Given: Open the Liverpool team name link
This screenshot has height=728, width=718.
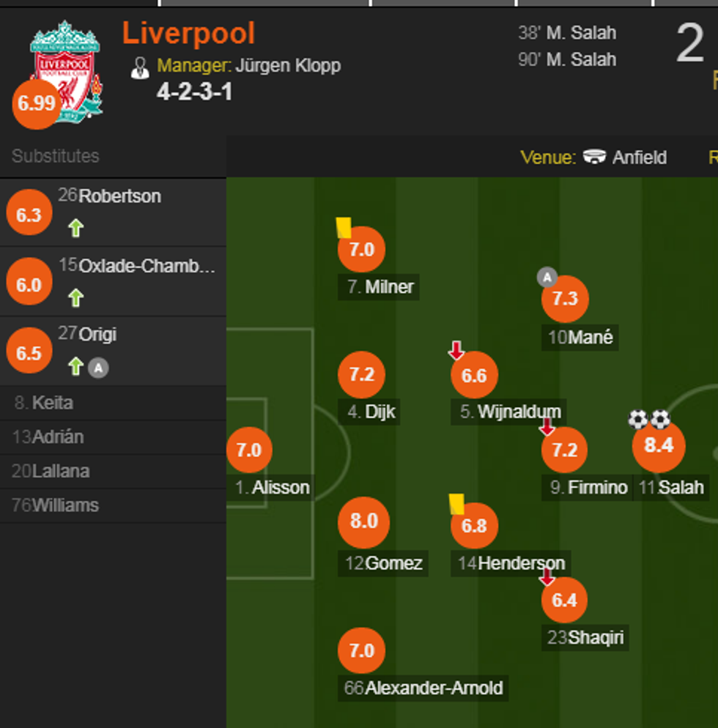Looking at the screenshot, I should coord(188,34).
